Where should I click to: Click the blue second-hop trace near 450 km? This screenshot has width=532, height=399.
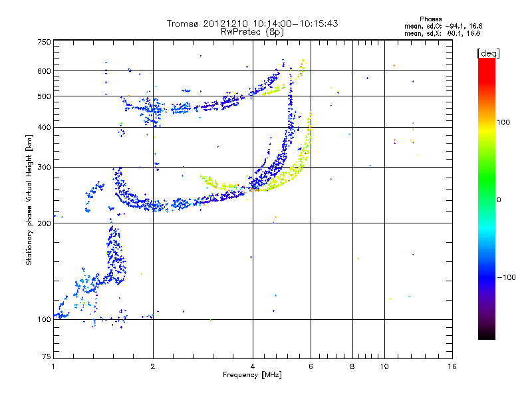(185, 108)
